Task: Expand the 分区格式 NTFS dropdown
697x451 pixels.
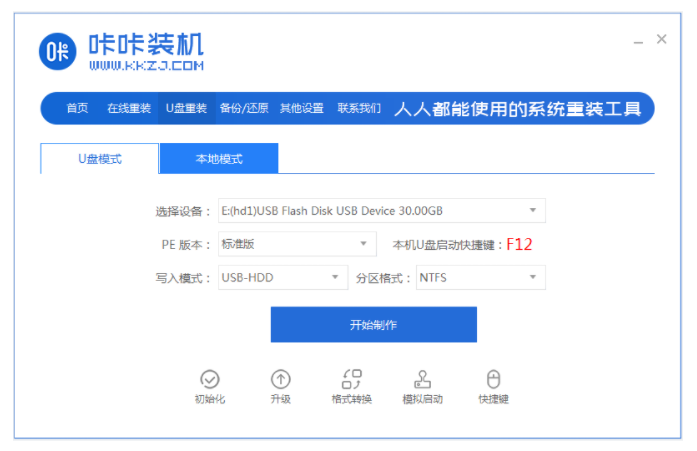Action: [481, 278]
